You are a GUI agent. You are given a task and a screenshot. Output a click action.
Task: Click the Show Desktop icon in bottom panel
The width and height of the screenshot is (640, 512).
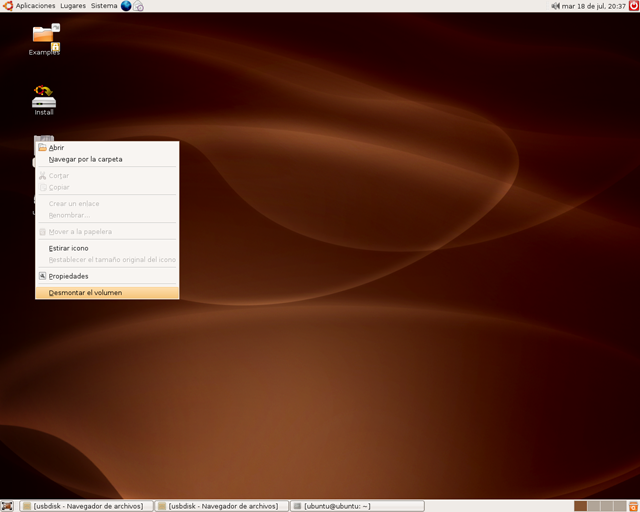click(x=7, y=506)
